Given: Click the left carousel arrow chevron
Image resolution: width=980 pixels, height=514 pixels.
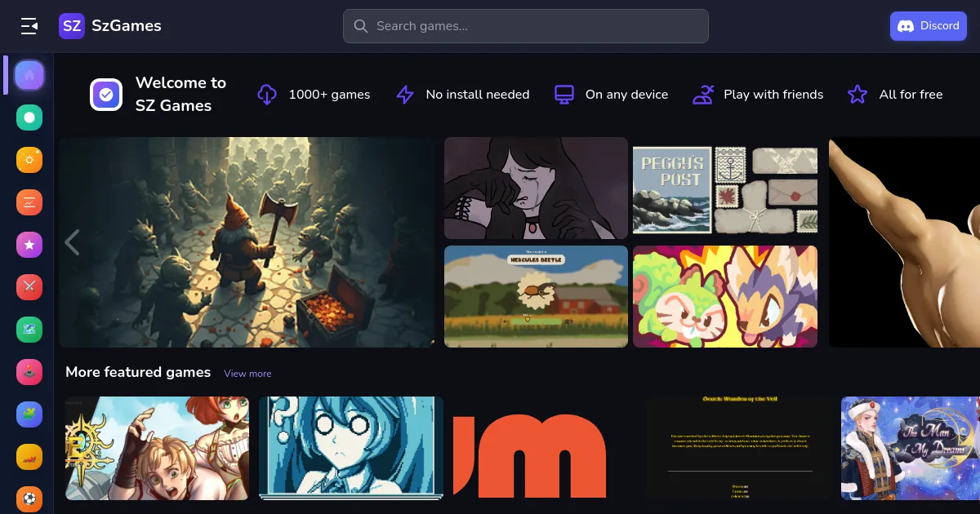Looking at the screenshot, I should pyautogui.click(x=72, y=242).
